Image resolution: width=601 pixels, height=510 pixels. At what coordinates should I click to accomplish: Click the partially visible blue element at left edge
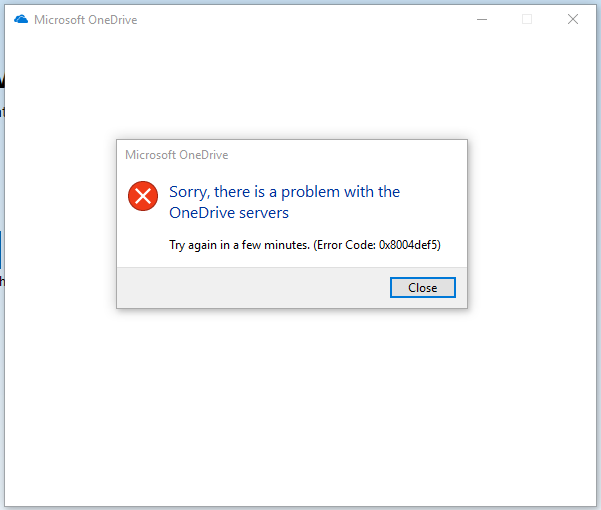[1, 250]
